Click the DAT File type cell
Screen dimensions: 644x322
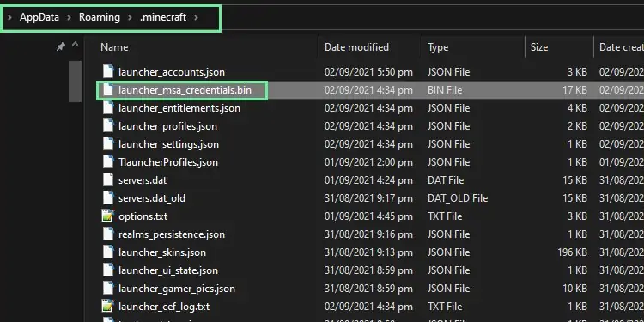445,180
